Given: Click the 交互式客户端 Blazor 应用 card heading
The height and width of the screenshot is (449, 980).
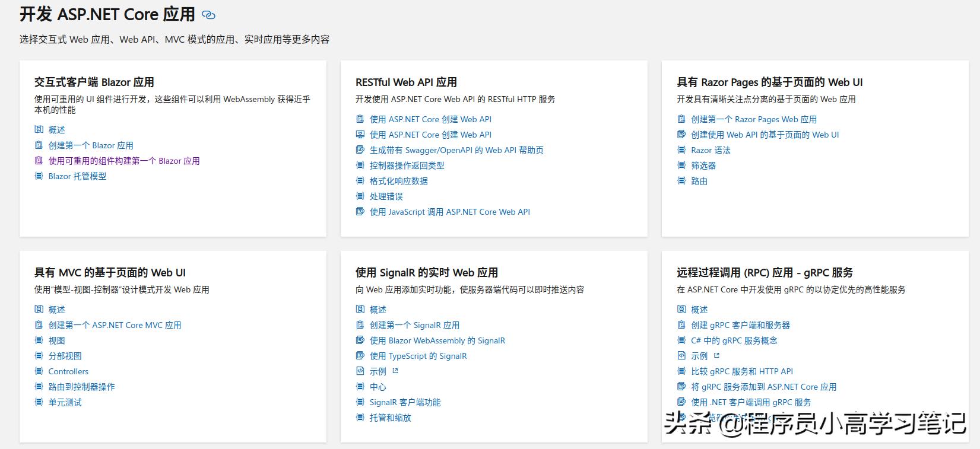Looking at the screenshot, I should pyautogui.click(x=94, y=82).
